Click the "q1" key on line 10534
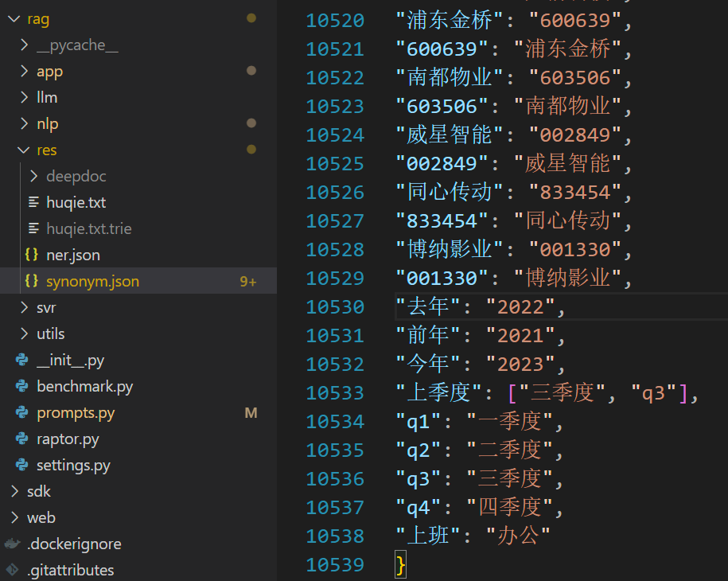This screenshot has width=728, height=581. tap(418, 422)
